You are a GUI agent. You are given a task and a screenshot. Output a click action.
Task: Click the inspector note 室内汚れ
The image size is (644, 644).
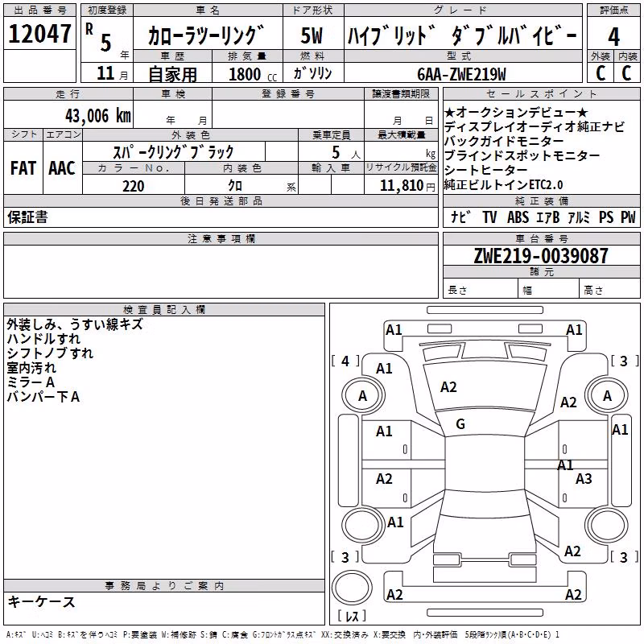tap(31, 368)
